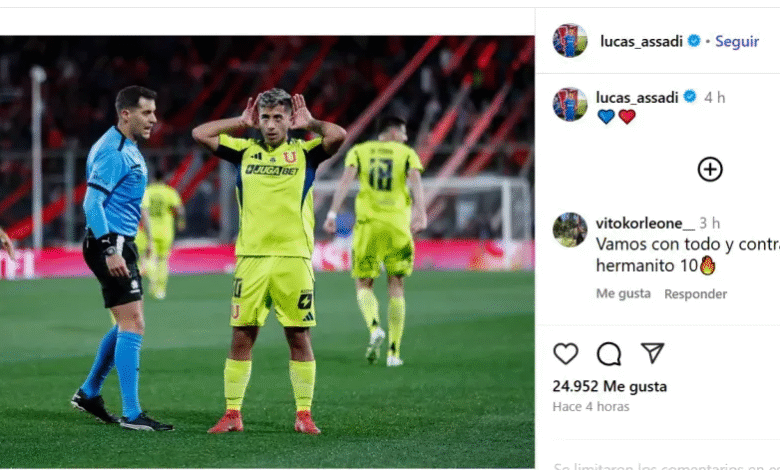
Task: Click the football match post photo
Action: [267, 252]
